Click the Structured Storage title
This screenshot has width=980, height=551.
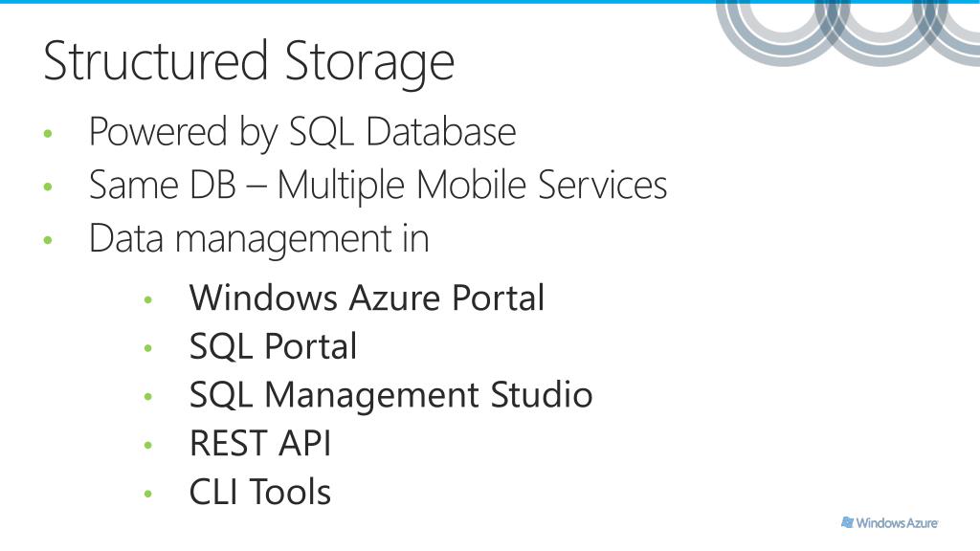249,62
